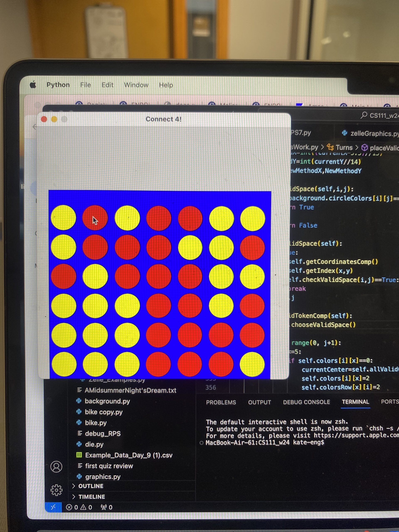Click code line self.colorsRow[x][i]=2
Viewport: 399px width, 532px height.
coord(341,387)
